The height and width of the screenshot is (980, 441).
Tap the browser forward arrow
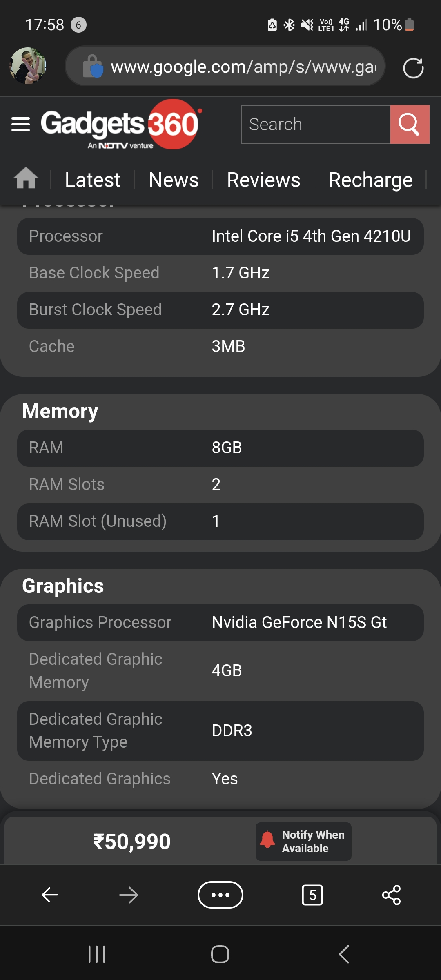pyautogui.click(x=129, y=895)
